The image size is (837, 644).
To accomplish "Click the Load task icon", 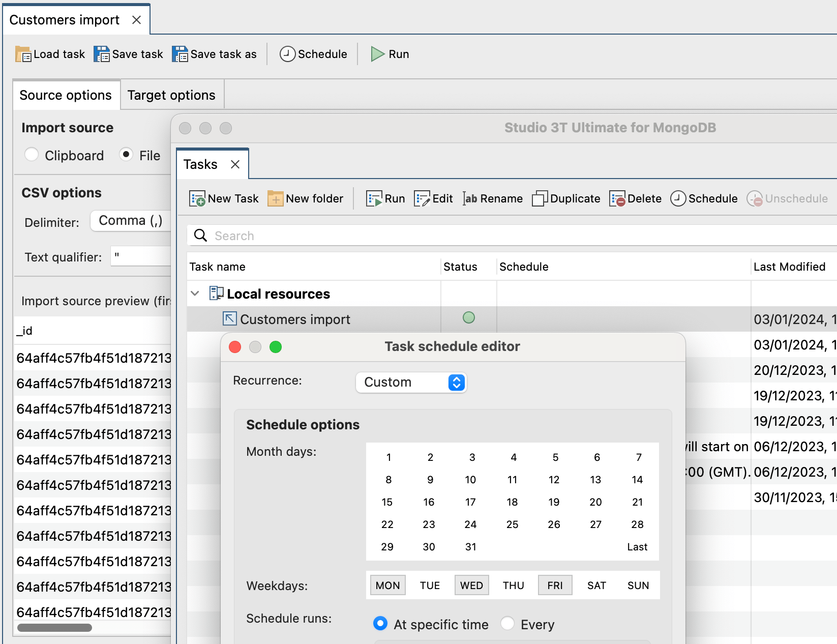I will click(23, 54).
